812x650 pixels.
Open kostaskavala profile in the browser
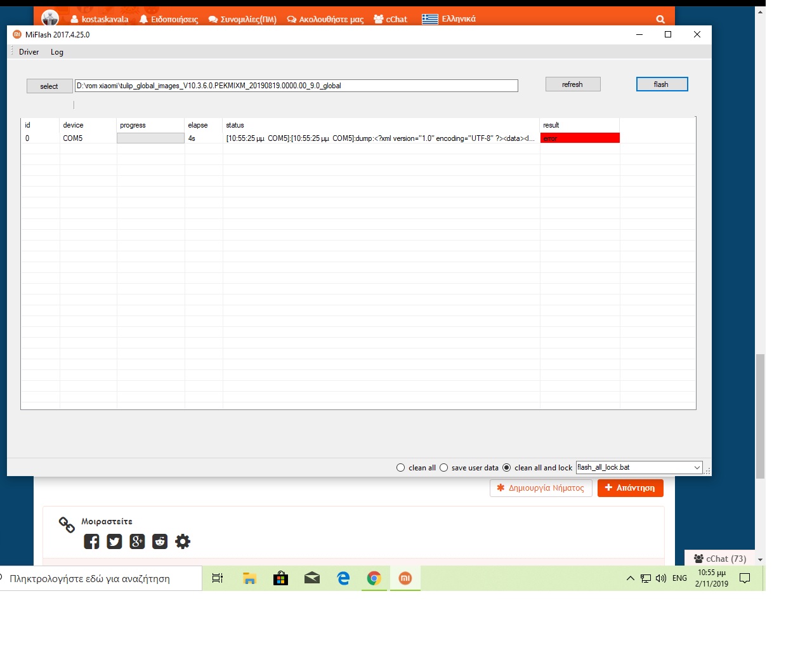(x=100, y=19)
